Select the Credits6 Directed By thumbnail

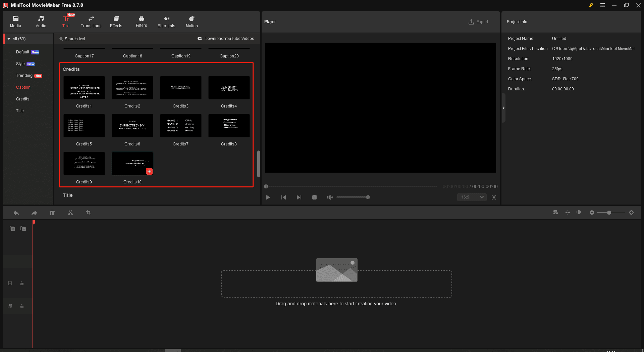132,126
